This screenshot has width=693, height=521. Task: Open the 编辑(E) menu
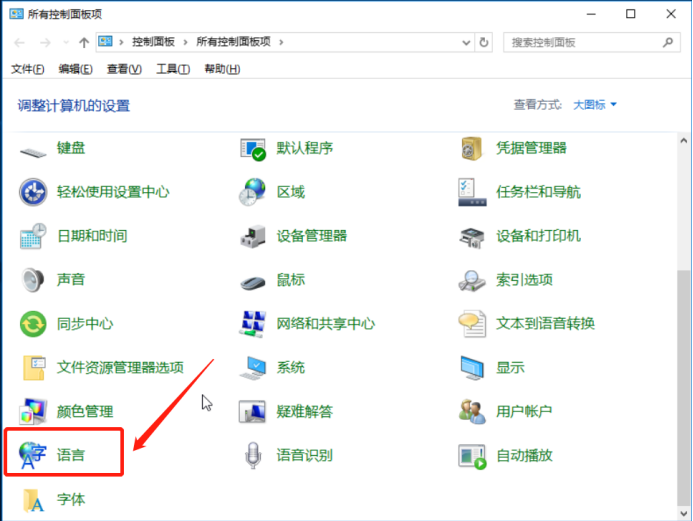click(75, 69)
